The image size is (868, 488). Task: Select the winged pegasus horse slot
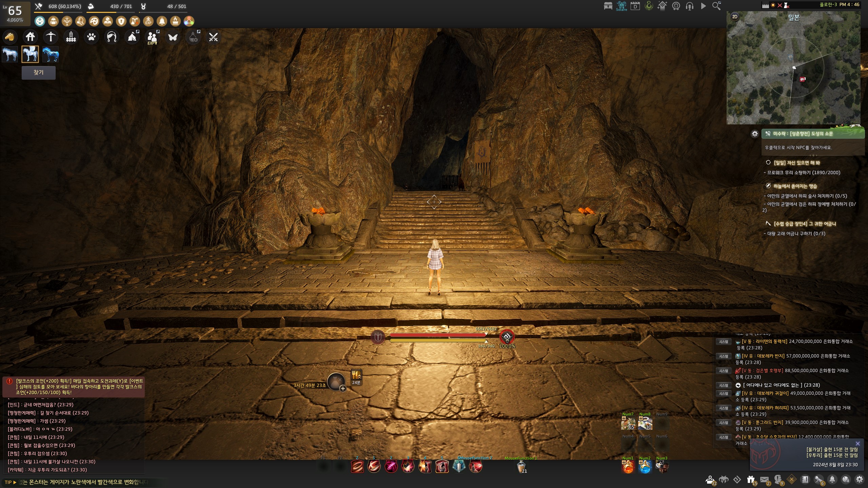click(x=30, y=54)
